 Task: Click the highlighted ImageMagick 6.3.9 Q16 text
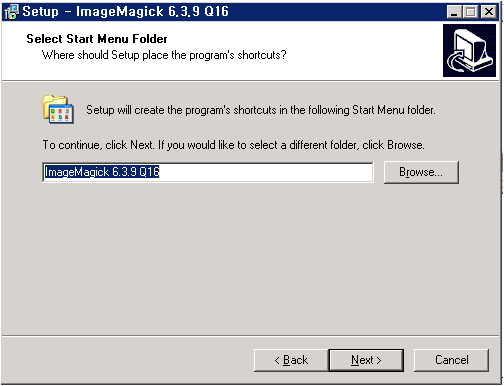coord(102,172)
